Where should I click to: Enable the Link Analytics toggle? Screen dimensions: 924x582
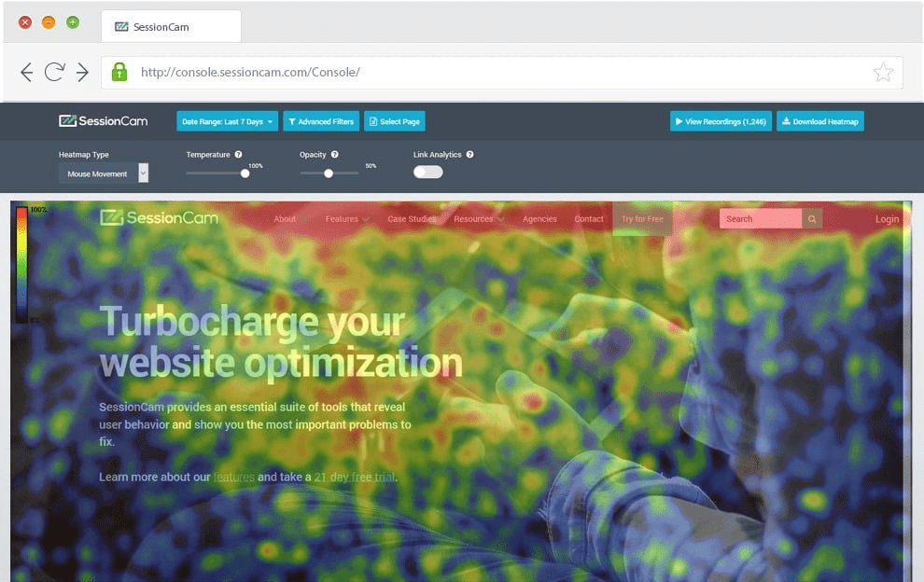click(427, 172)
